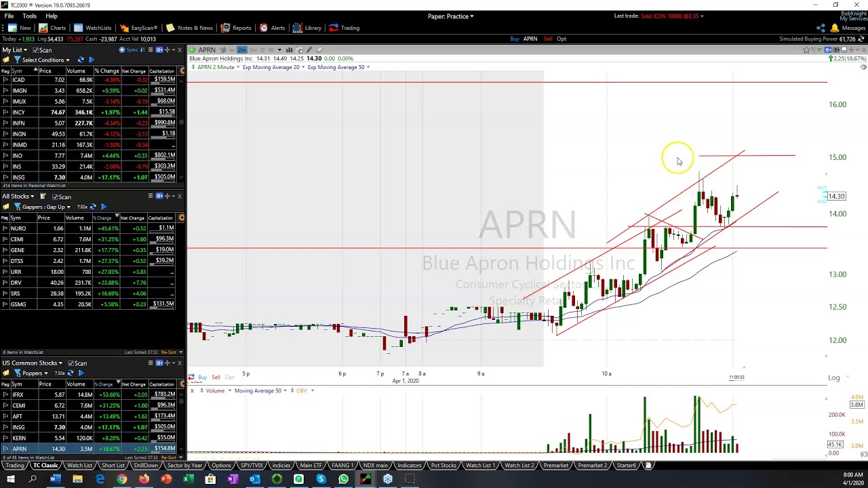Sort by % Change column in My List
868x488 pixels.
pos(107,70)
